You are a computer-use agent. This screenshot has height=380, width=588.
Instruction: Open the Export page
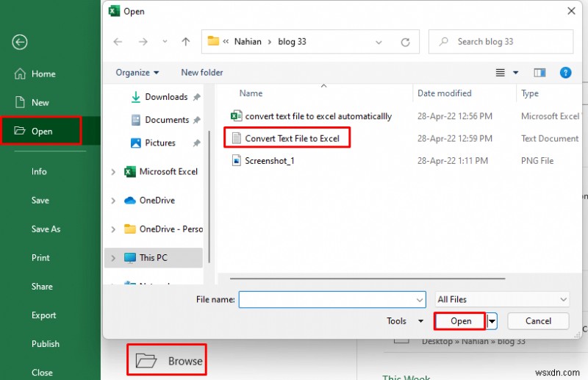43,315
